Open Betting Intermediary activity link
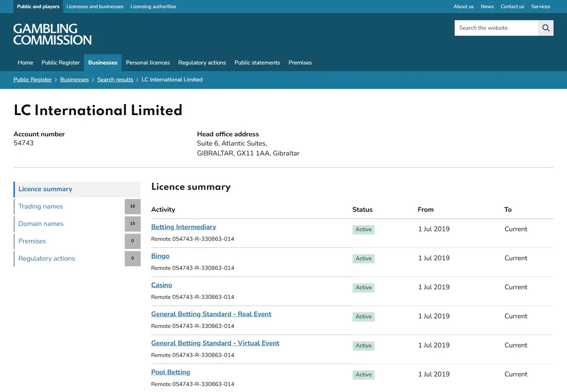Viewport: 567px width, 392px height. 184,227
